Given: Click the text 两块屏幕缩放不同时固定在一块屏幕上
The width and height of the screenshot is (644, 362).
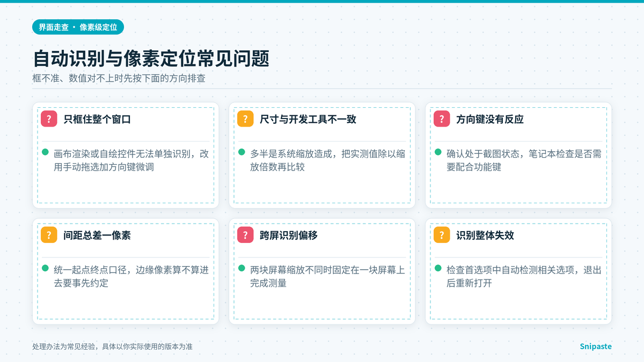Looking at the screenshot, I should pyautogui.click(x=327, y=269).
